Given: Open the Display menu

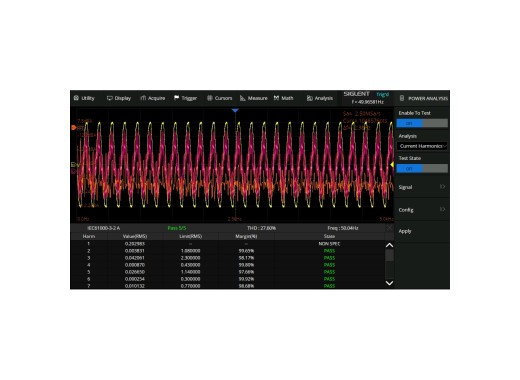Looking at the screenshot, I should tap(119, 98).
